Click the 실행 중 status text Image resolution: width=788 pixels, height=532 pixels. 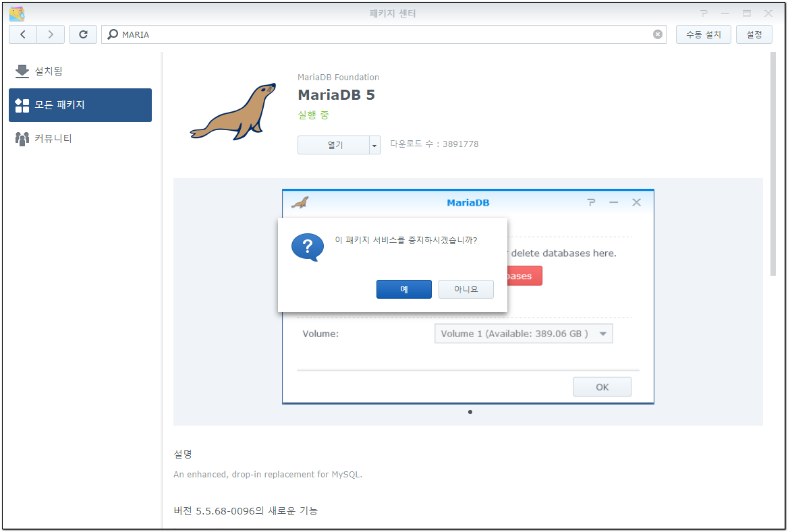pos(313,115)
